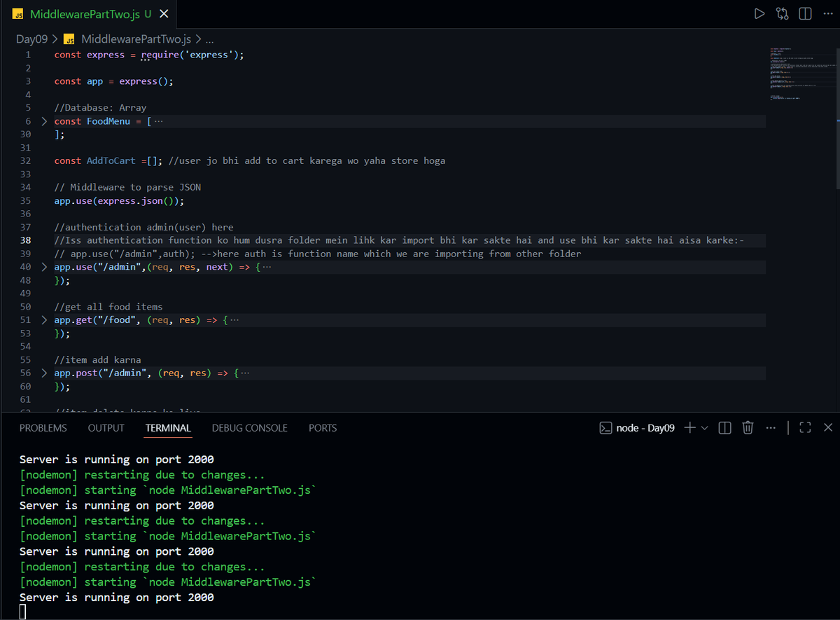Switch to PROBLEMS panel tab

[43, 428]
